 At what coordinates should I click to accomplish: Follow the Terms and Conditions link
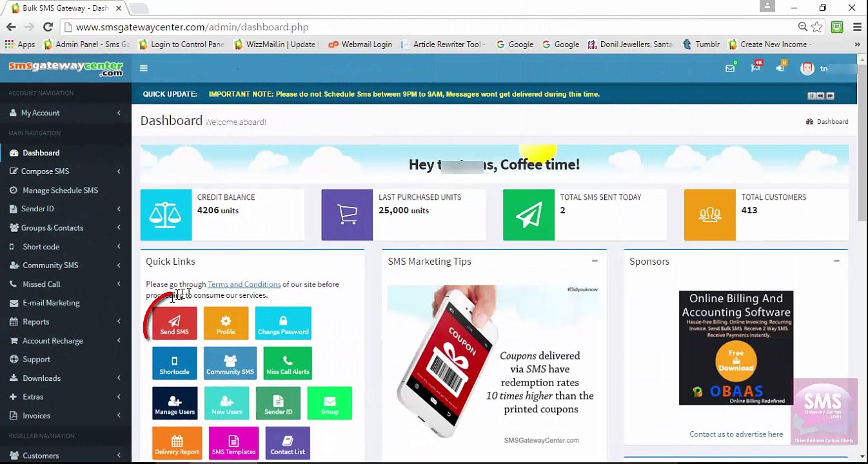244,284
